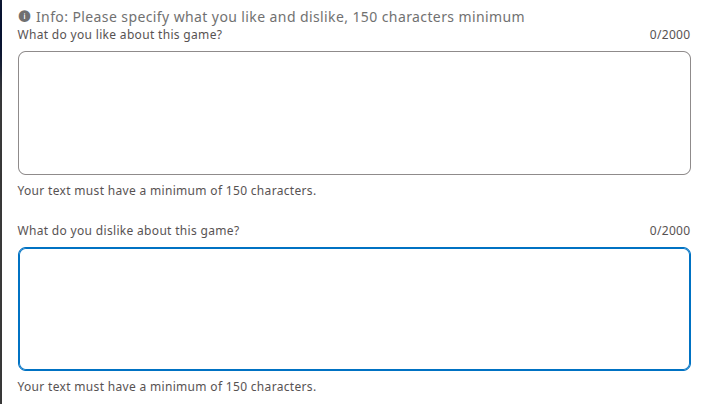Click the minimum characters warning under the like box
Viewport: 705px width, 404px height.
coord(167,191)
